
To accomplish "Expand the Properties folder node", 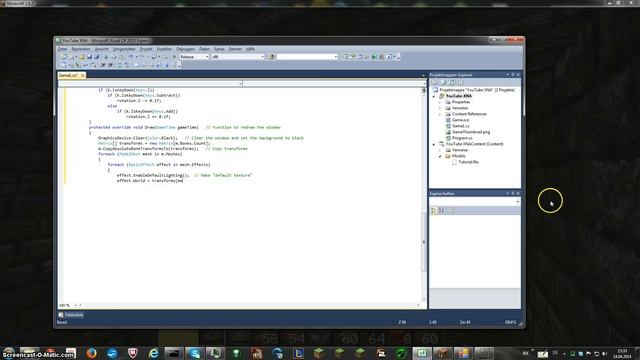I will [440, 102].
